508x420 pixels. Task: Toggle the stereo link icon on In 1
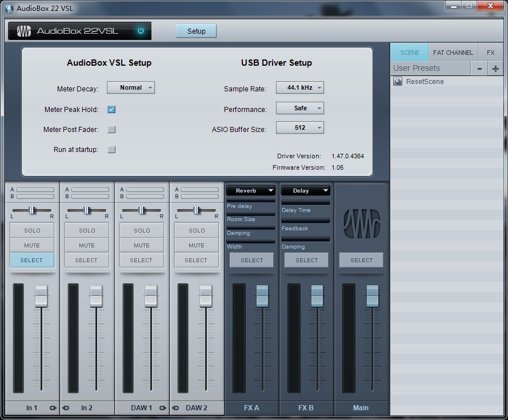click(x=53, y=407)
